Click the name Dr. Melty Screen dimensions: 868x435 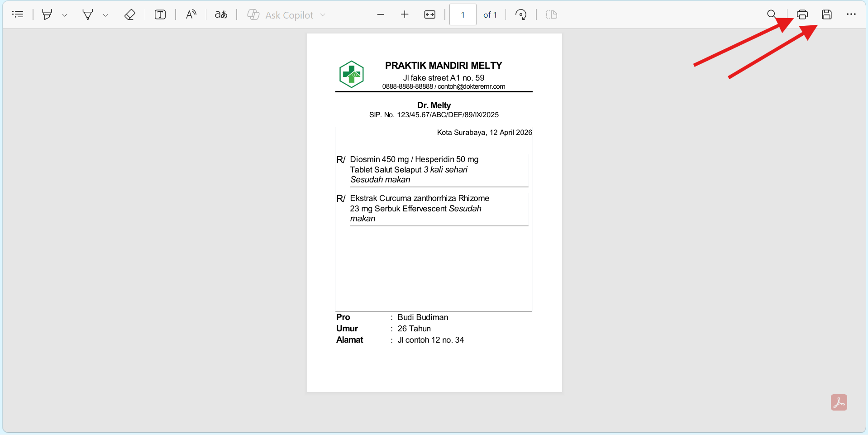point(434,105)
